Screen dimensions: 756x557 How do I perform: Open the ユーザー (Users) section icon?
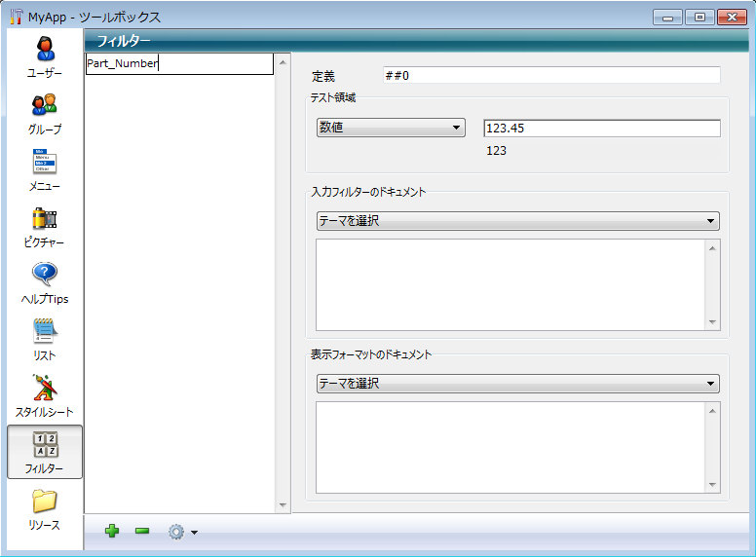point(44,49)
